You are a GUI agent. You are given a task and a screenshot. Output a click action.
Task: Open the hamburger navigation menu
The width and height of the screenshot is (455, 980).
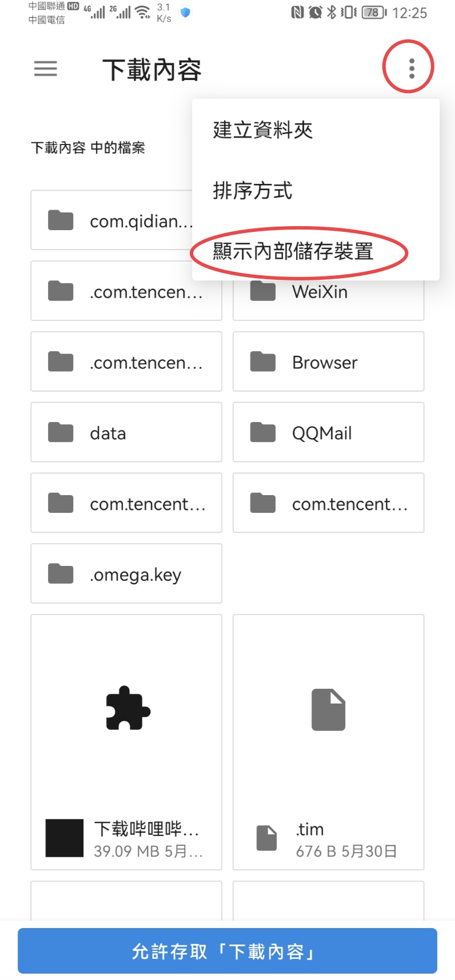point(45,69)
